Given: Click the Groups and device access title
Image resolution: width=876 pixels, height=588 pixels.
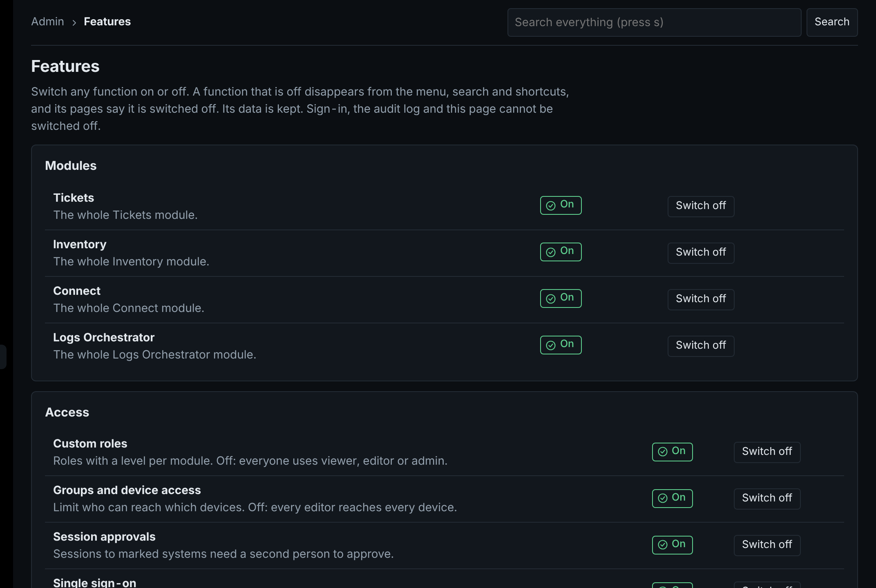Looking at the screenshot, I should (127, 490).
